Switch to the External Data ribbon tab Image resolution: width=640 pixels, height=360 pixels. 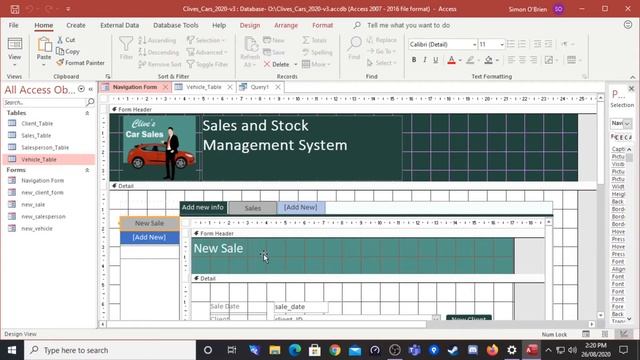[x=120, y=25]
